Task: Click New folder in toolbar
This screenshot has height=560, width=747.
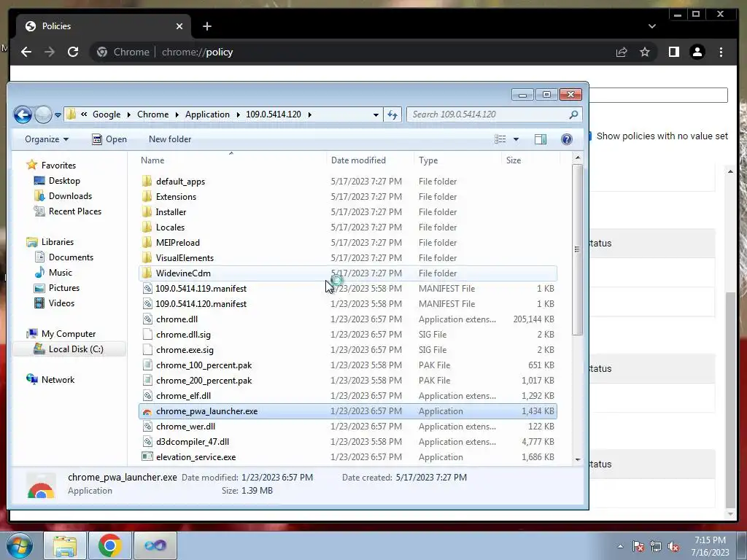Action: pyautogui.click(x=170, y=139)
